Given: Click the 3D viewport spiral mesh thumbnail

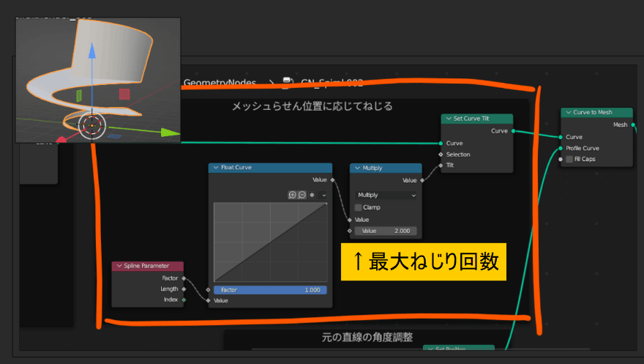Looking at the screenshot, I should (98, 80).
